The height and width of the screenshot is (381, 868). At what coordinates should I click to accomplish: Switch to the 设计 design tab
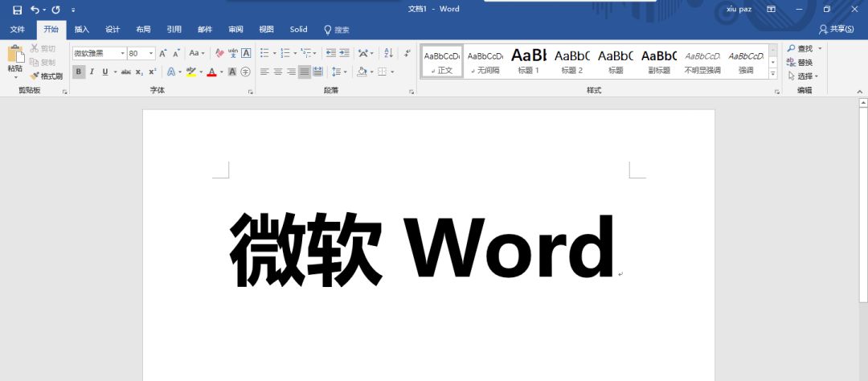[113, 30]
